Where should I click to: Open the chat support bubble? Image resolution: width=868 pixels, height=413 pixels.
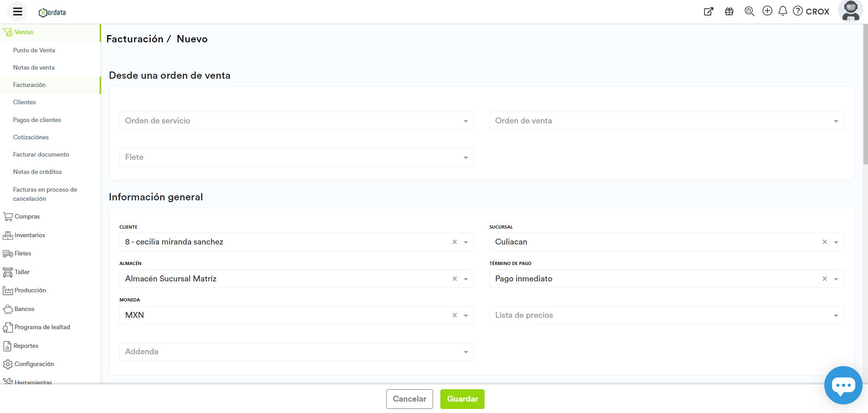pyautogui.click(x=843, y=385)
